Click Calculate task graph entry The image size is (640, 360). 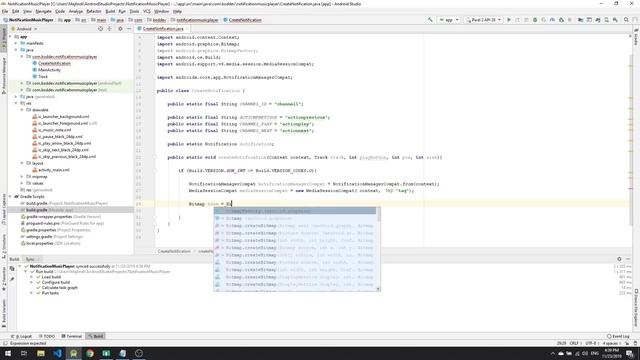60,288
